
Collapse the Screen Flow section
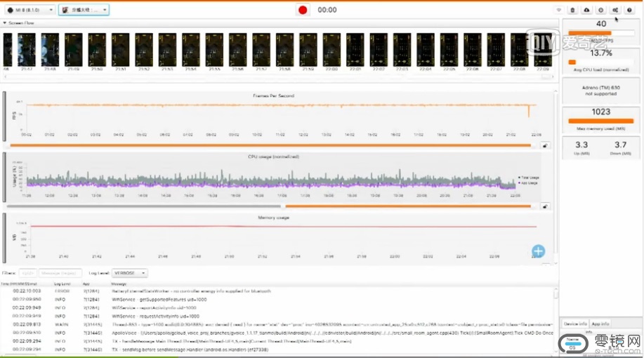pos(5,23)
